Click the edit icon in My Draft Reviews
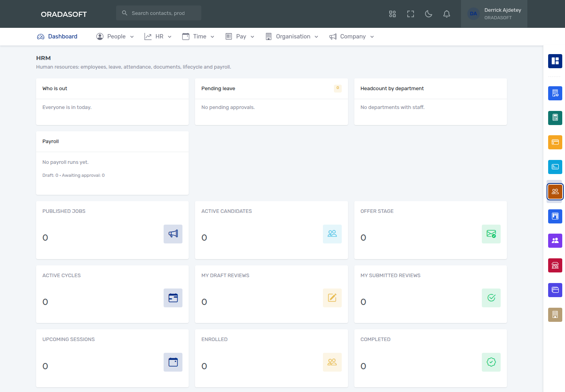565x392 pixels. [x=332, y=298]
